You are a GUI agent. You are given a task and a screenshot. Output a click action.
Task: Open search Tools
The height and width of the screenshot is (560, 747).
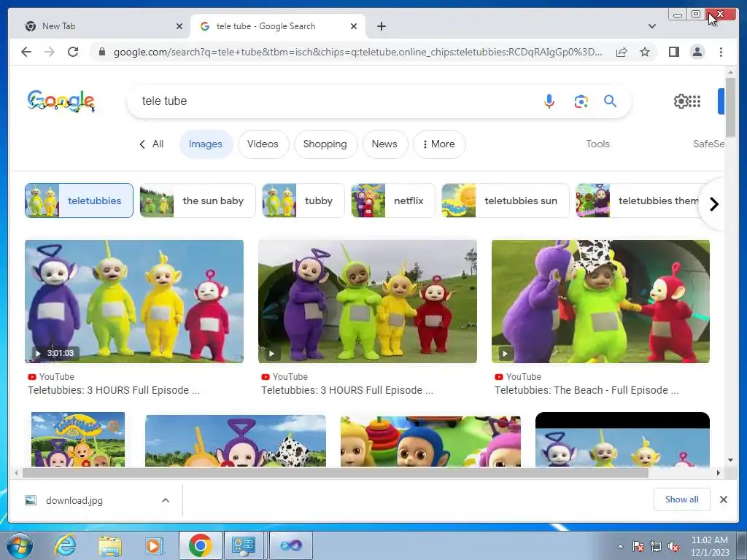[x=597, y=144]
